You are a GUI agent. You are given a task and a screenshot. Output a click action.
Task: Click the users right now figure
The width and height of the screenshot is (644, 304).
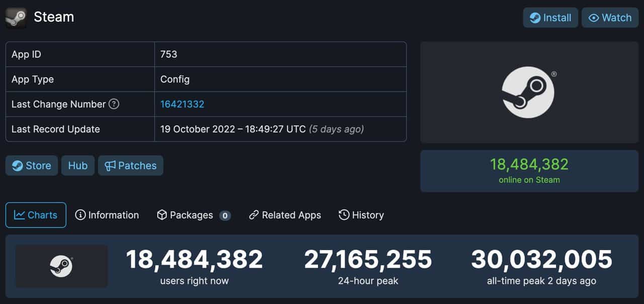pos(194,260)
